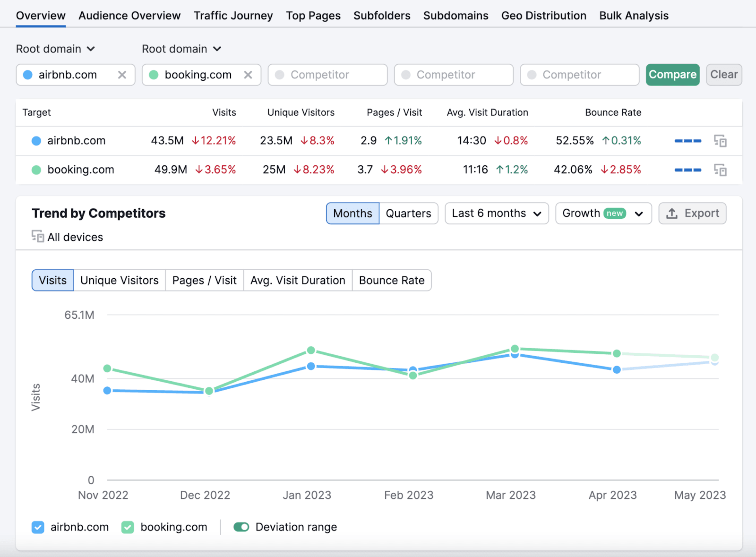Open the Last 6 months dropdown
The height and width of the screenshot is (557, 756).
click(496, 213)
